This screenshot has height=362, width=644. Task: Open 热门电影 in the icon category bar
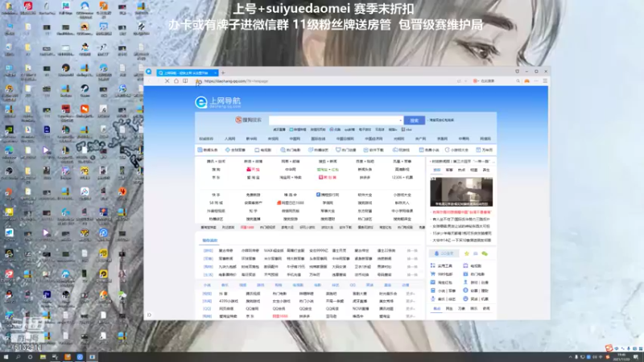click(x=291, y=150)
